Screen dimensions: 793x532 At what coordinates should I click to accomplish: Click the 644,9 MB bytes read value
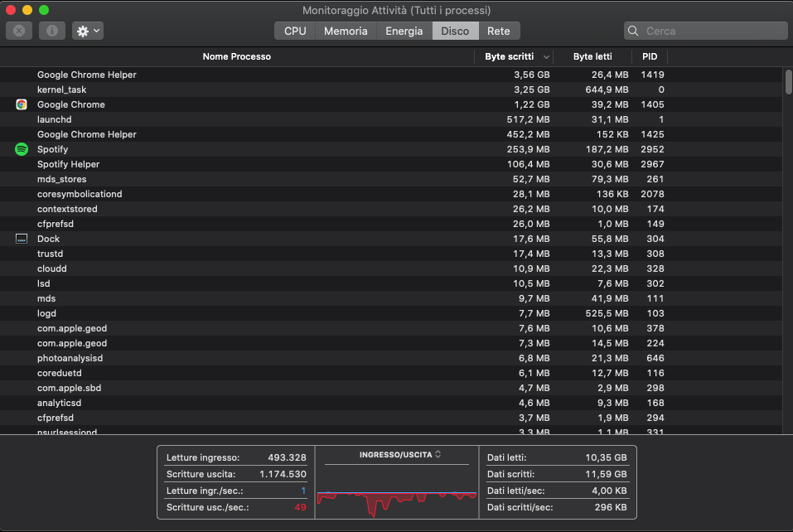coord(606,89)
